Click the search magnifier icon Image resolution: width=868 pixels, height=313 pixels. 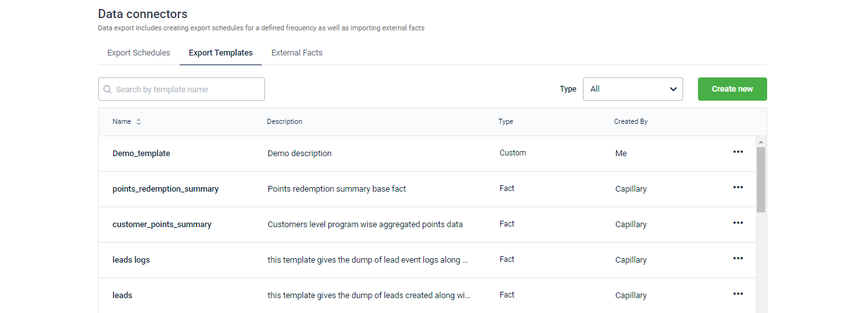(x=107, y=89)
